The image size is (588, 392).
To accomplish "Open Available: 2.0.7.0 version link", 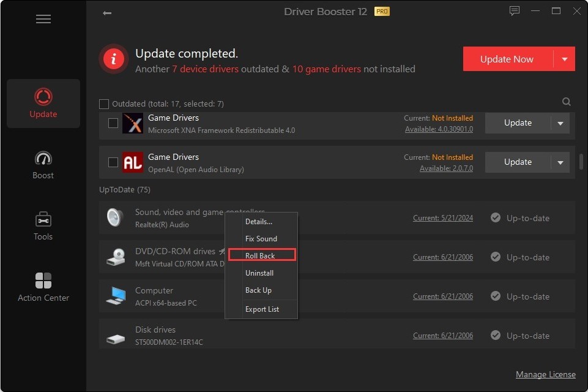I will coord(446,168).
